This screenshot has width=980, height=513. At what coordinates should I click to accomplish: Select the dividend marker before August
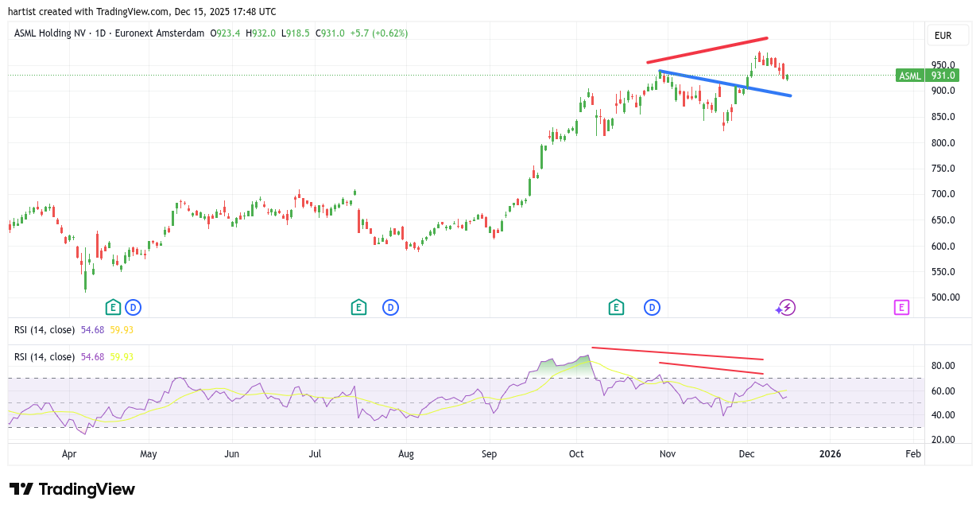click(x=390, y=307)
